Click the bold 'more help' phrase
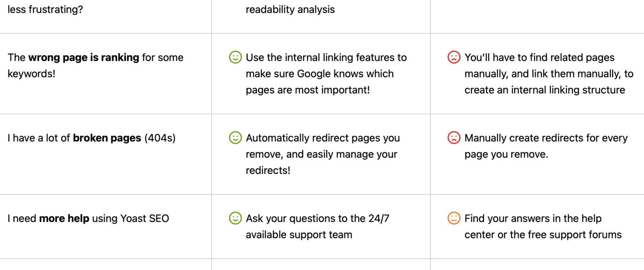Viewport: 644px width, 270px height. click(x=64, y=219)
